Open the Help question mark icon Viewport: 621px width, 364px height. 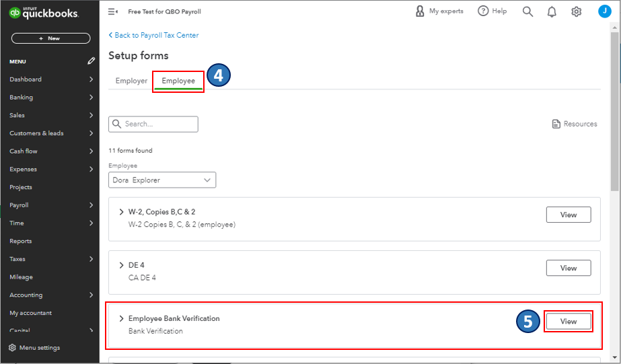tap(483, 11)
